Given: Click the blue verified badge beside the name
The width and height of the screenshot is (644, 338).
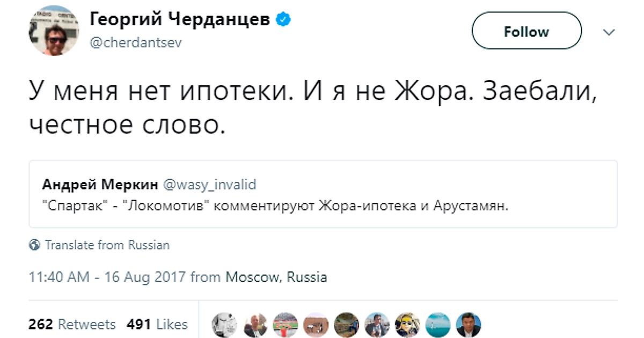Looking at the screenshot, I should click(x=283, y=20).
